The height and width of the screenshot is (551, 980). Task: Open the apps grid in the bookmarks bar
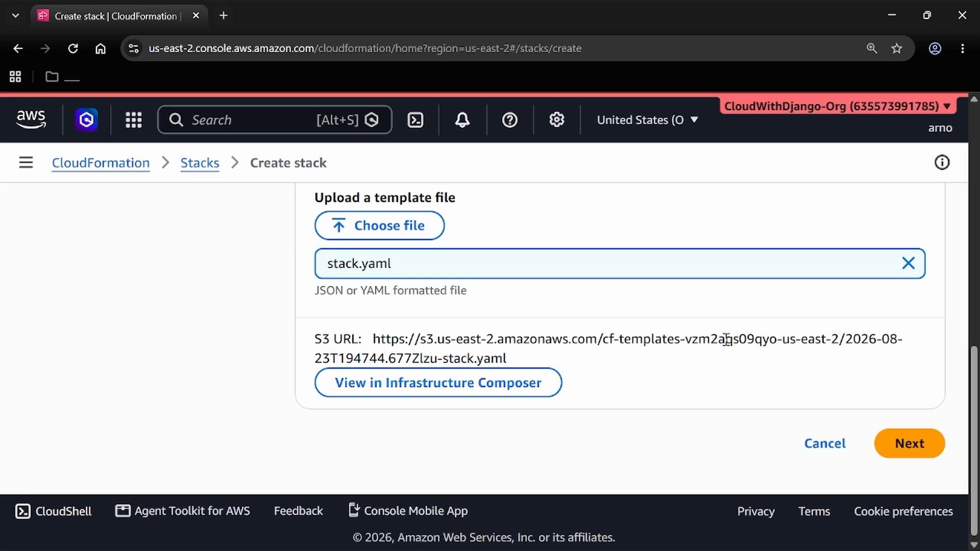click(15, 77)
